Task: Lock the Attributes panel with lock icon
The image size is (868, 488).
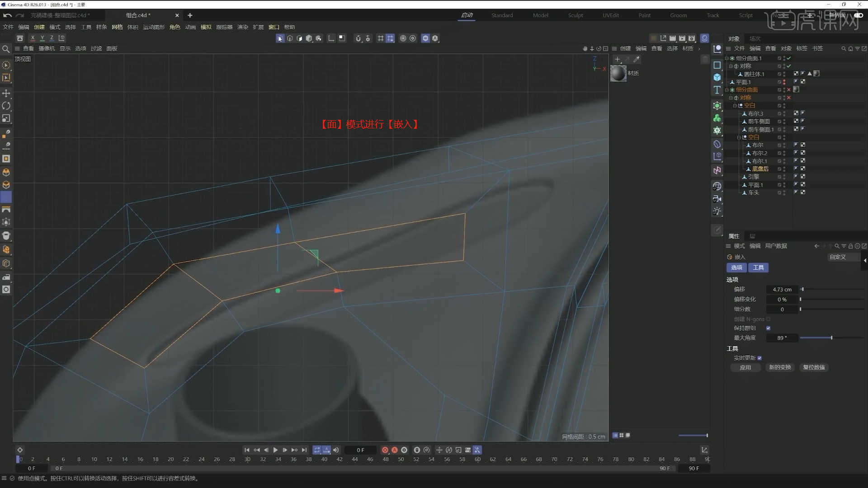Action: tap(850, 246)
